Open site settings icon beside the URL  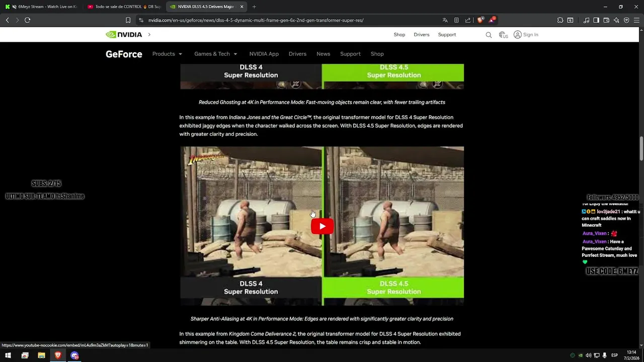point(141,20)
